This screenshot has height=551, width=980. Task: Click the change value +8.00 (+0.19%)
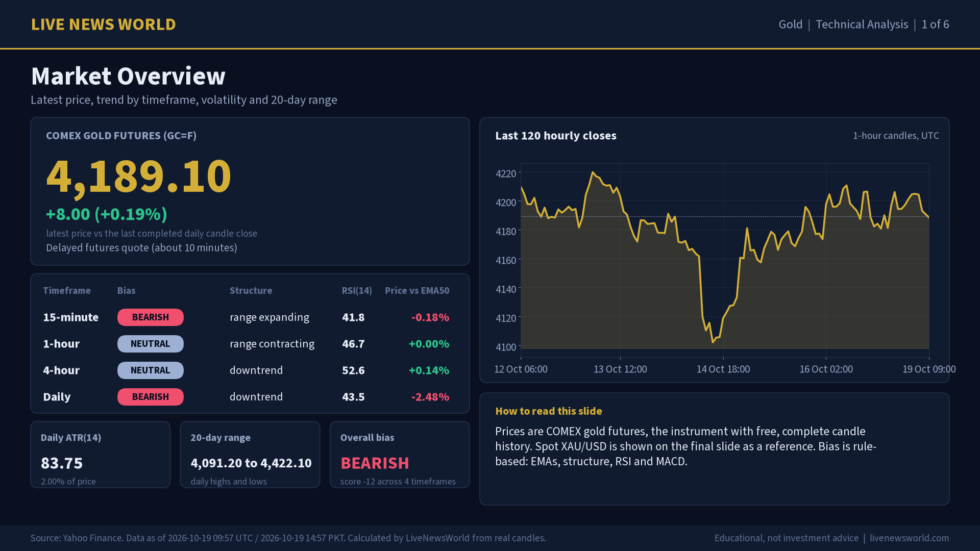coord(107,214)
